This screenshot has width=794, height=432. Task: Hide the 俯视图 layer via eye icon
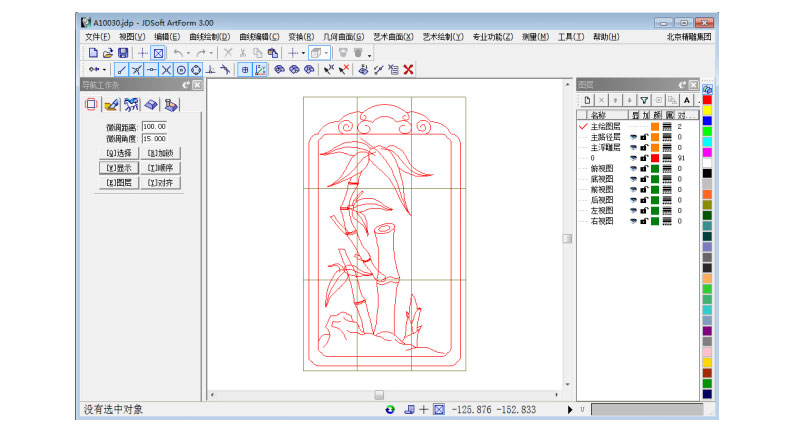(x=633, y=169)
